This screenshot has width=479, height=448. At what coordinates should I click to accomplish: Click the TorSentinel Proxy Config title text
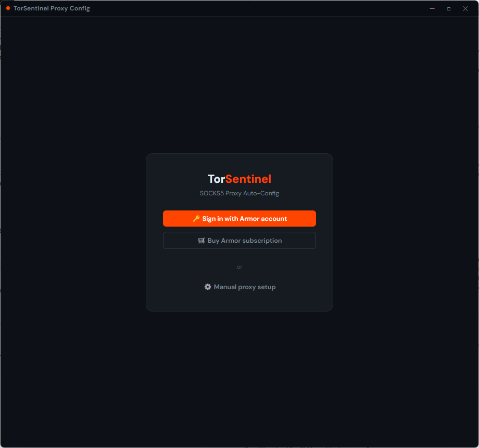click(x=51, y=8)
